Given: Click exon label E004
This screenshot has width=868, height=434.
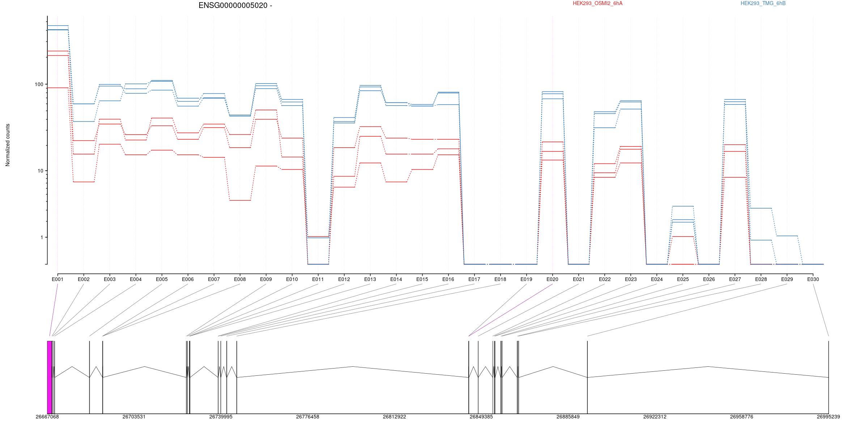Looking at the screenshot, I should [136, 279].
